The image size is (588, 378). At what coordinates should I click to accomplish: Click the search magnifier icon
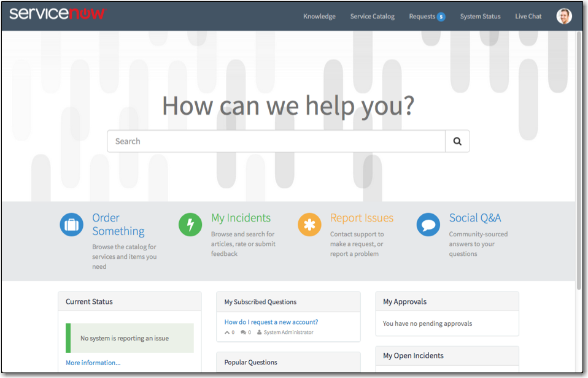click(457, 141)
